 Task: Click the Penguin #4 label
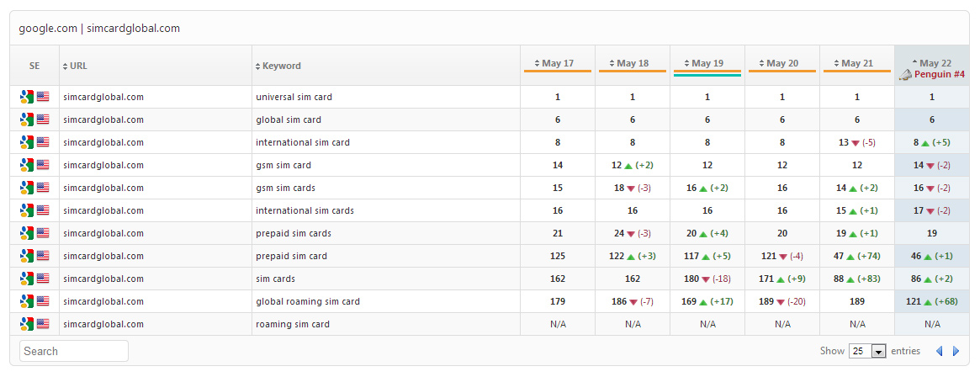tap(940, 75)
